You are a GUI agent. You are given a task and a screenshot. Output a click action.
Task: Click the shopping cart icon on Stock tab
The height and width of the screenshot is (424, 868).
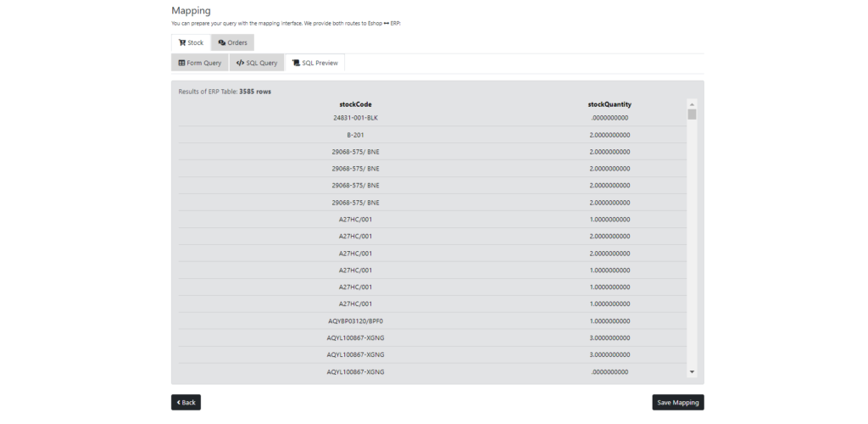(181, 42)
